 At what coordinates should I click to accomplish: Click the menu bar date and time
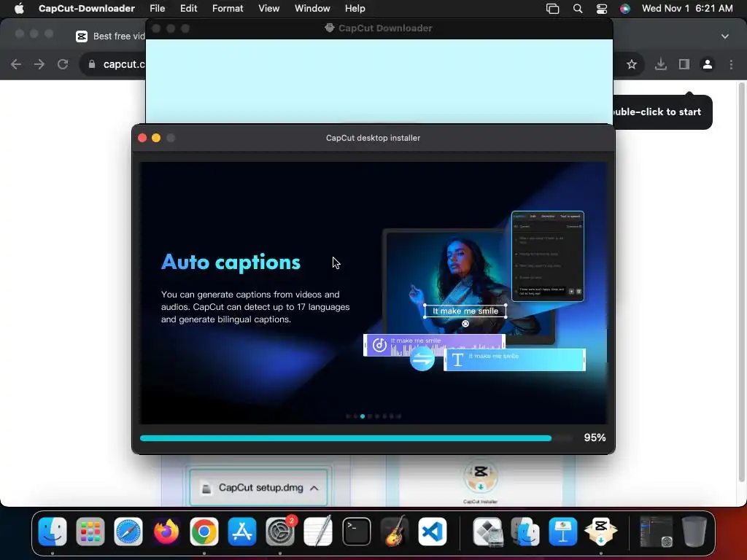click(687, 9)
